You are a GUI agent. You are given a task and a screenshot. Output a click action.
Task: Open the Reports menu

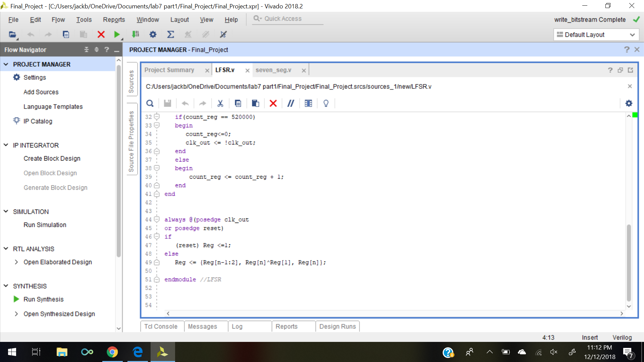(114, 20)
